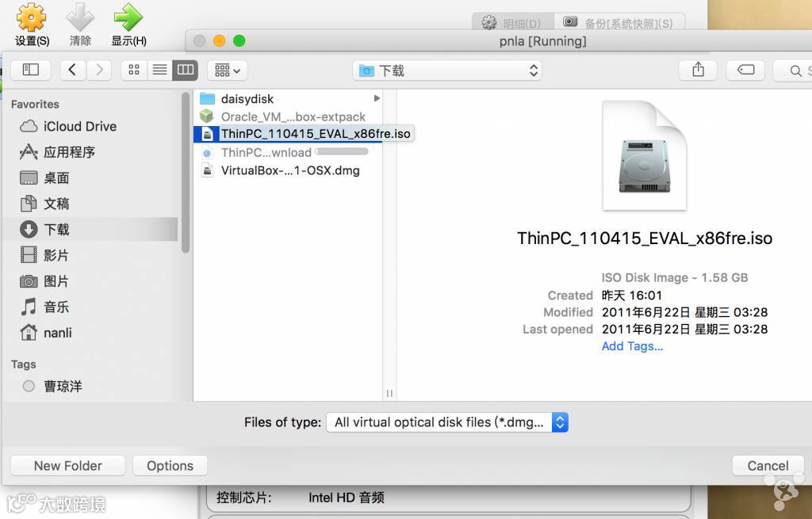
Task: Switch to icon grid view
Action: tap(133, 70)
